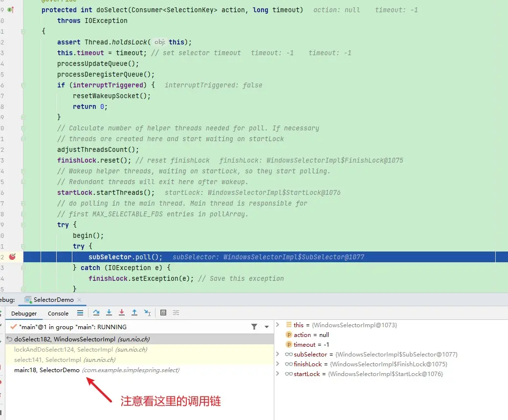Viewport: 508px width, 420px height.
Task: Collapse the catch (IOException e) fold marker
Action: pyautogui.click(x=23, y=268)
